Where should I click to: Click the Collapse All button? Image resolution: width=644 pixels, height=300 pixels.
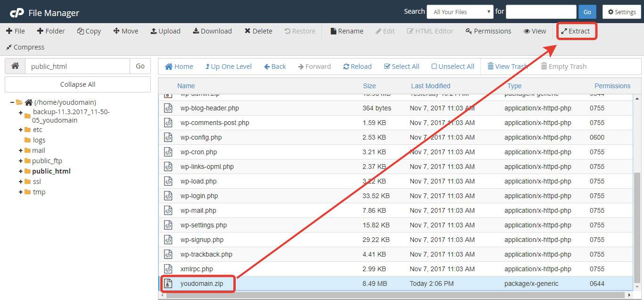(77, 84)
